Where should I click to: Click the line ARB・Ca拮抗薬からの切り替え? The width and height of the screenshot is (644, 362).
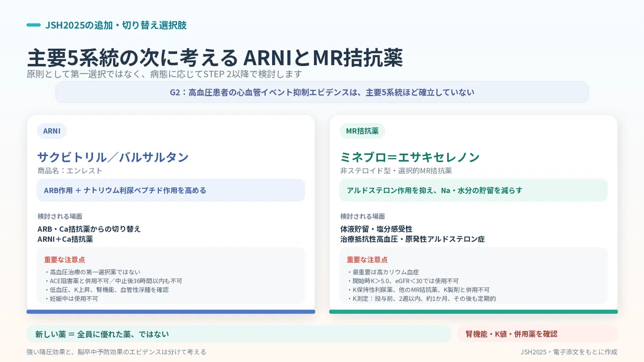89,229
